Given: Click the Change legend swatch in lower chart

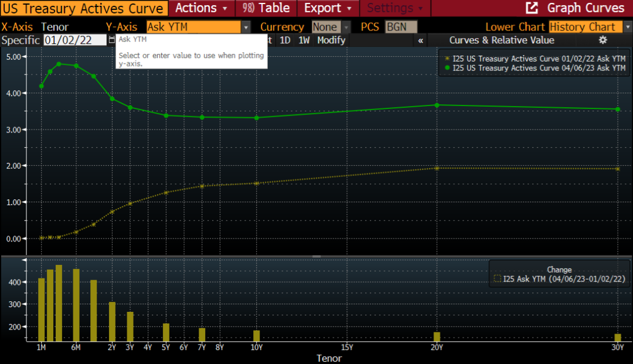Looking at the screenshot, I should (498, 280).
